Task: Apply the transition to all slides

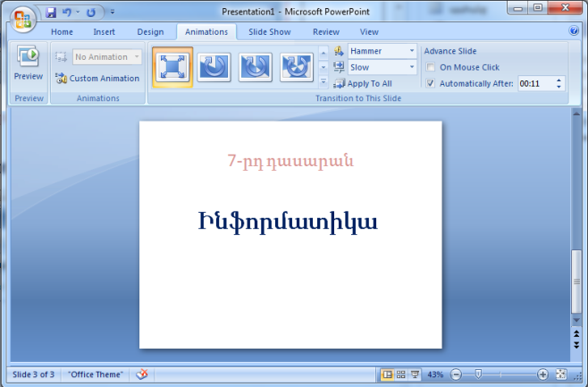Action: [x=363, y=84]
